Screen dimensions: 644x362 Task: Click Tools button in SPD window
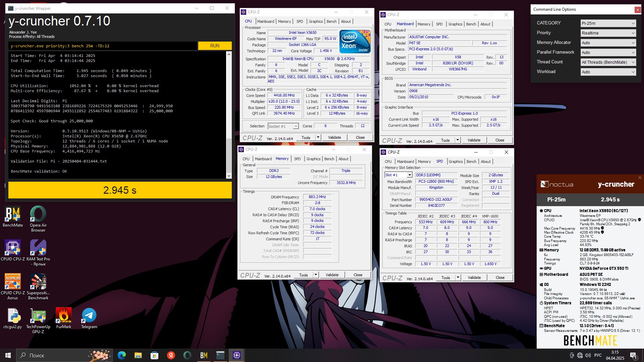[445, 278]
